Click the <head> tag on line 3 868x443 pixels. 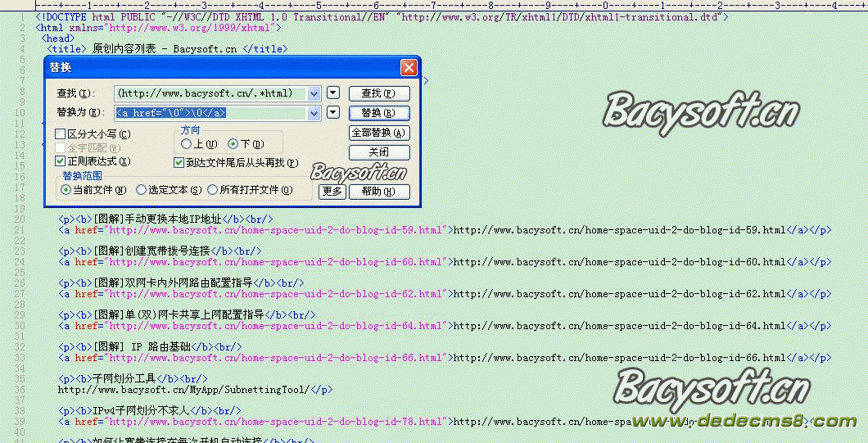(57, 38)
